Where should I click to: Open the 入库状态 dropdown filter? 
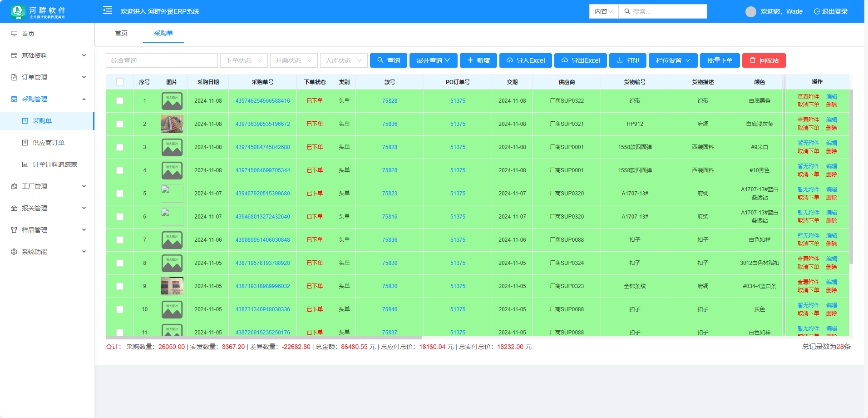pos(343,60)
